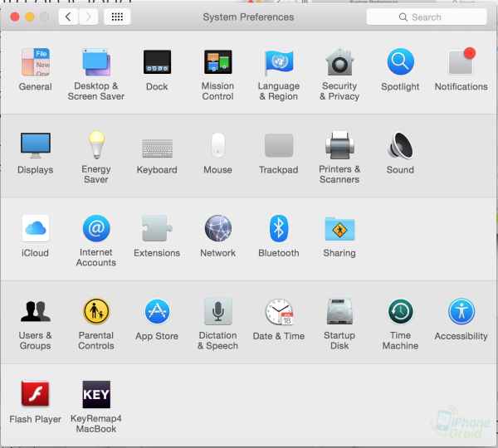Minimize the System Preferences window
Screen dimensions: 498x448
click(x=30, y=17)
